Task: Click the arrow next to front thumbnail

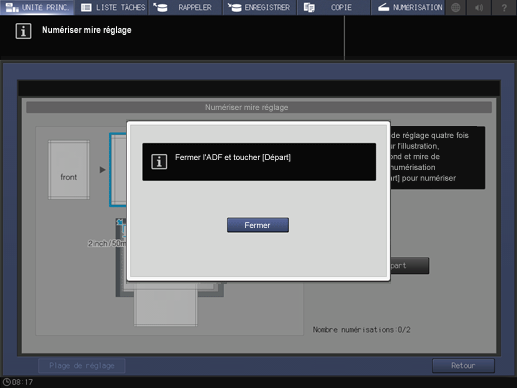Action: 102,170
